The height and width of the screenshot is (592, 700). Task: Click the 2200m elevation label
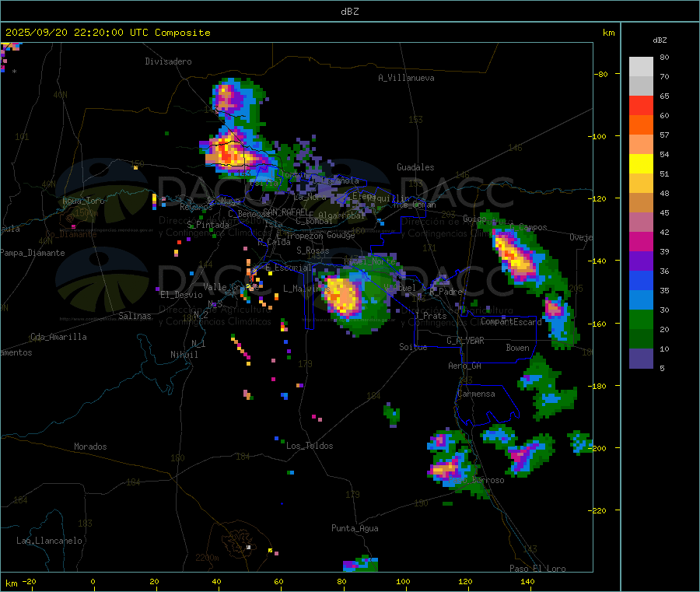click(207, 558)
